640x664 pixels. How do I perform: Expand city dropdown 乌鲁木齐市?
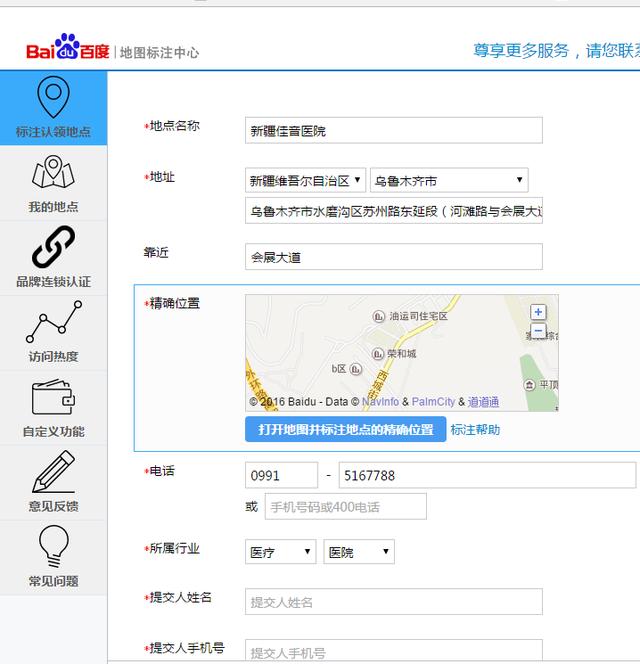point(449,181)
